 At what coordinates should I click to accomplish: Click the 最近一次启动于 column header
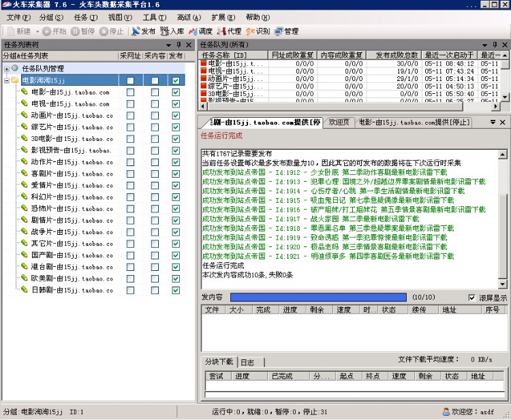click(449, 55)
